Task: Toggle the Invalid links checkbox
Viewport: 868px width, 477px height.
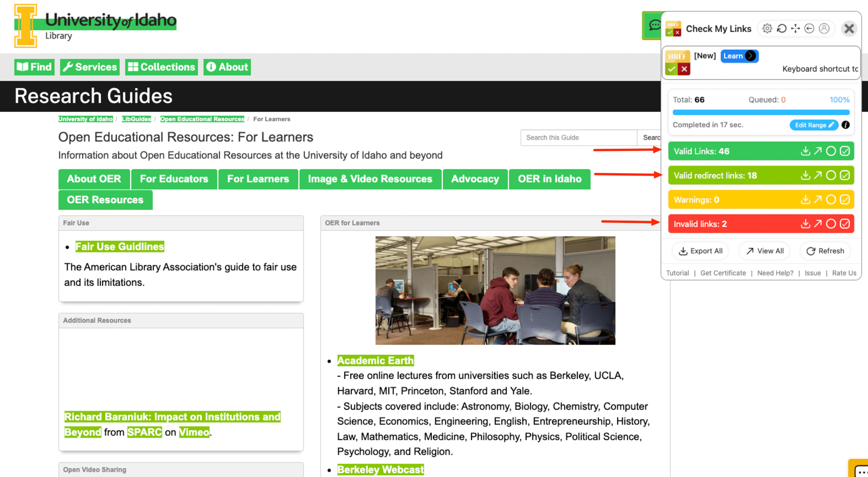Action: 844,224
